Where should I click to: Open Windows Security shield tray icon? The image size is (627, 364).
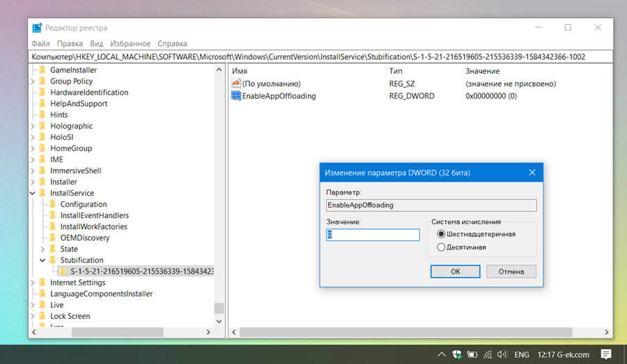(x=456, y=354)
